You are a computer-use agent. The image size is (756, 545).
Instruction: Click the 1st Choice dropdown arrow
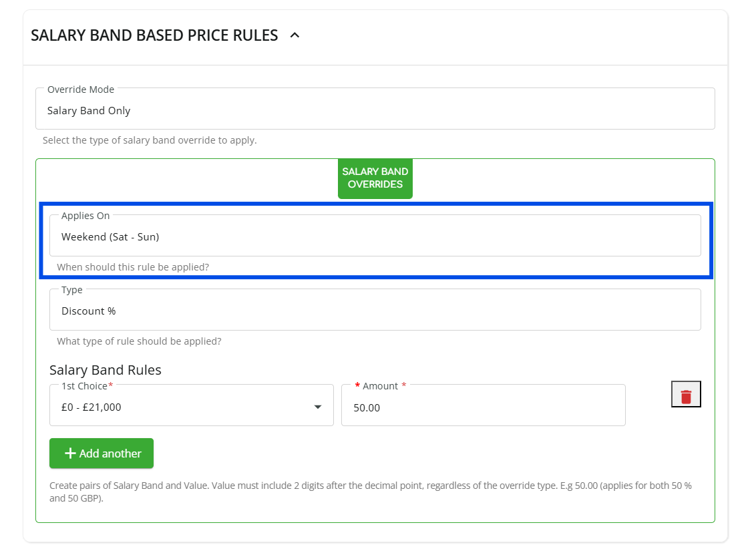[x=318, y=407]
